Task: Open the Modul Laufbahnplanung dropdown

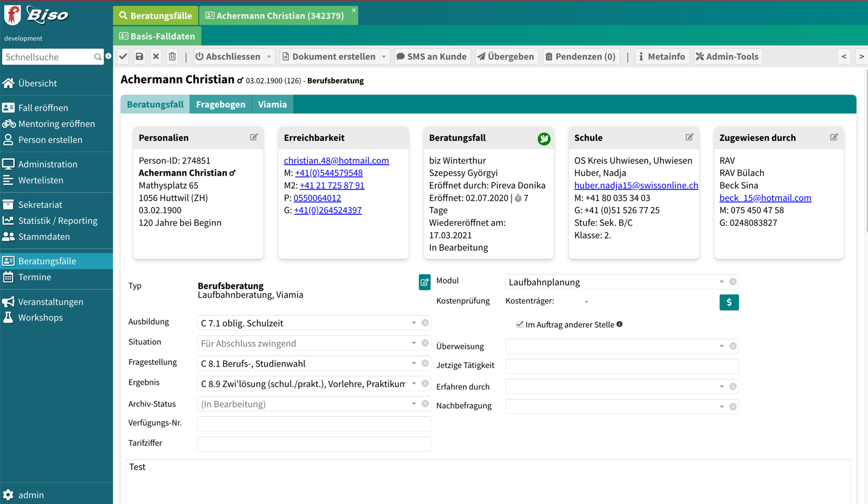Action: tap(721, 282)
